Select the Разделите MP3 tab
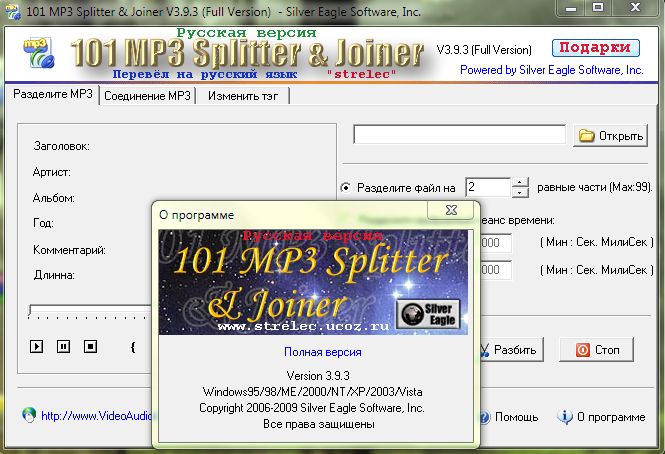The height and width of the screenshot is (454, 665). pyautogui.click(x=52, y=94)
